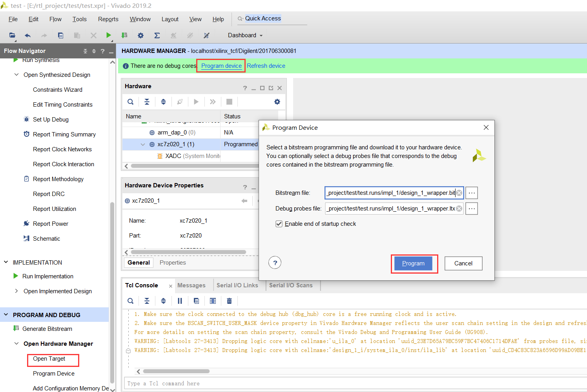This screenshot has width=587, height=392.
Task: Click Generate Bitstream
Action: (x=47, y=328)
